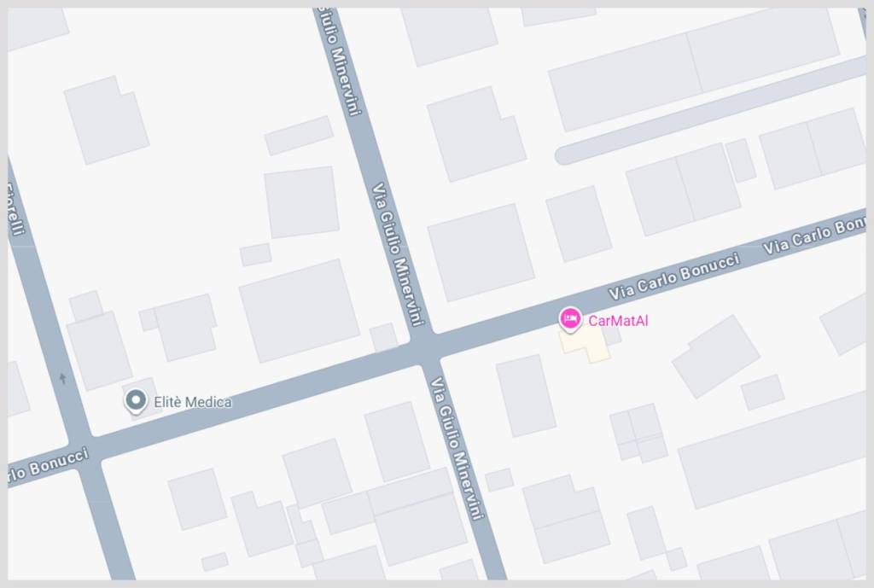Click the Via Giulio Minervini label below the intersection
The height and width of the screenshot is (588, 874).
456,448
